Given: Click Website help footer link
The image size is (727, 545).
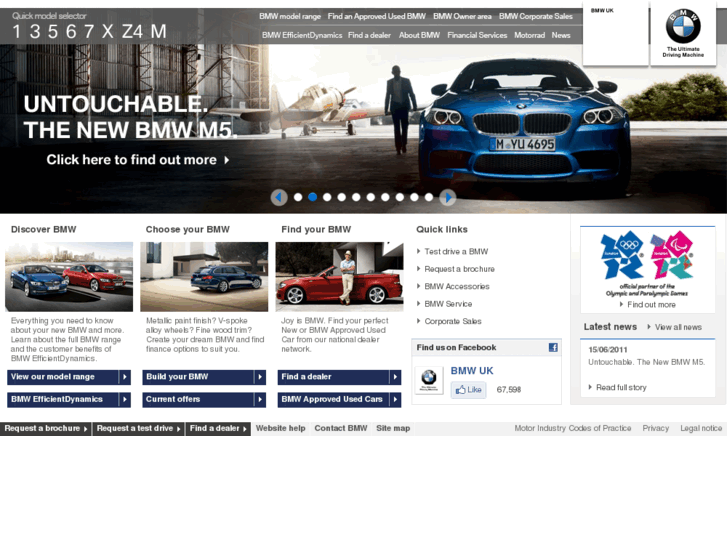Looking at the screenshot, I should (x=281, y=429).
